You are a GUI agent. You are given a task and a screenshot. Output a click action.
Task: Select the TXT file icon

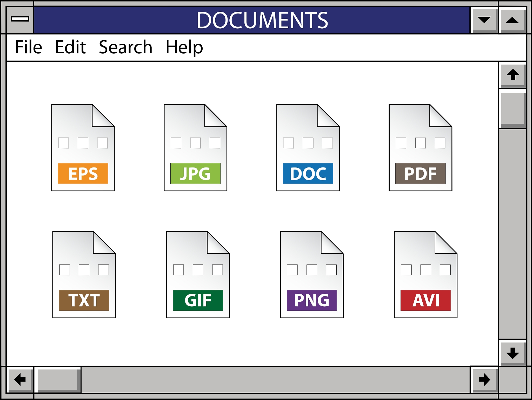[x=84, y=275]
